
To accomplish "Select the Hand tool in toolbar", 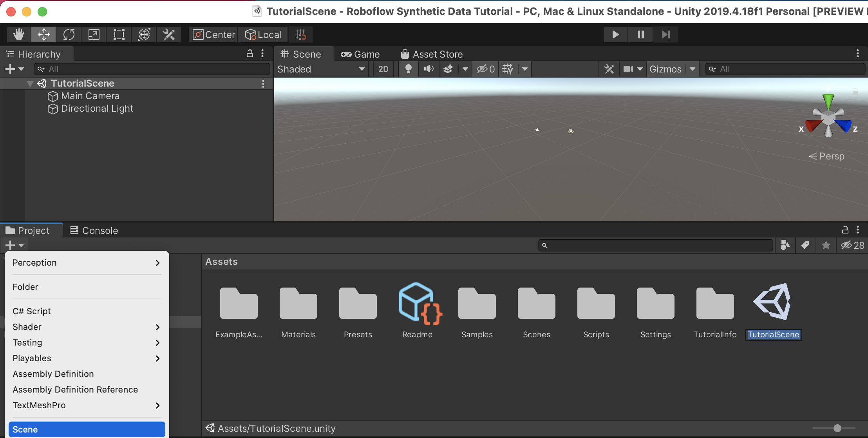I will click(18, 34).
